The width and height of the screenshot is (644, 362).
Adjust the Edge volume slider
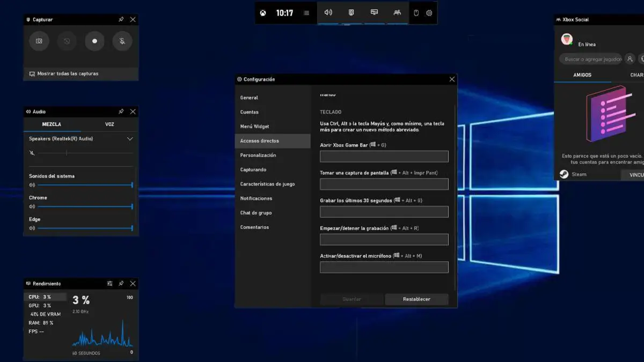click(85, 228)
